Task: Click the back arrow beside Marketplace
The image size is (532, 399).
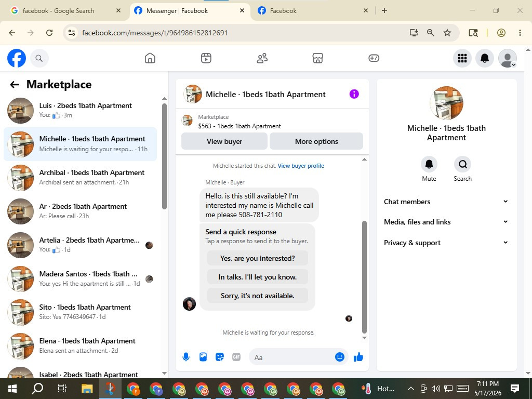Action: 15,85
